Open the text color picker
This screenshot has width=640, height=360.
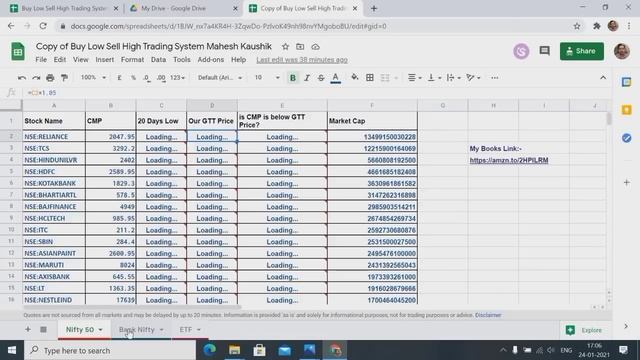click(x=336, y=78)
